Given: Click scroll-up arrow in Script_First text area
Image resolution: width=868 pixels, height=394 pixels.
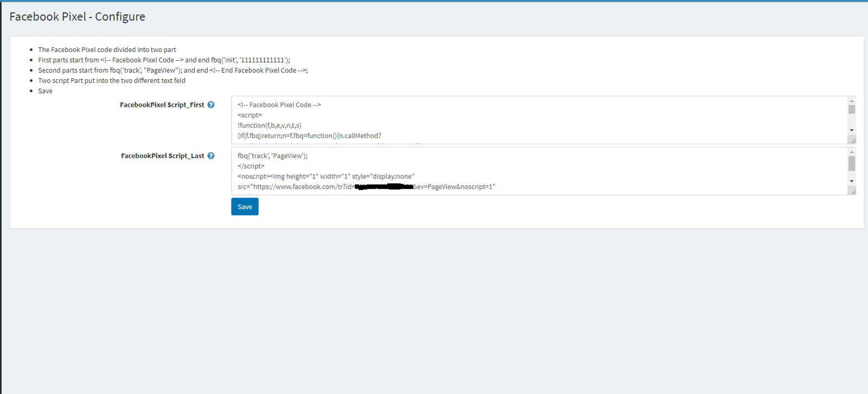Looking at the screenshot, I should [852, 101].
